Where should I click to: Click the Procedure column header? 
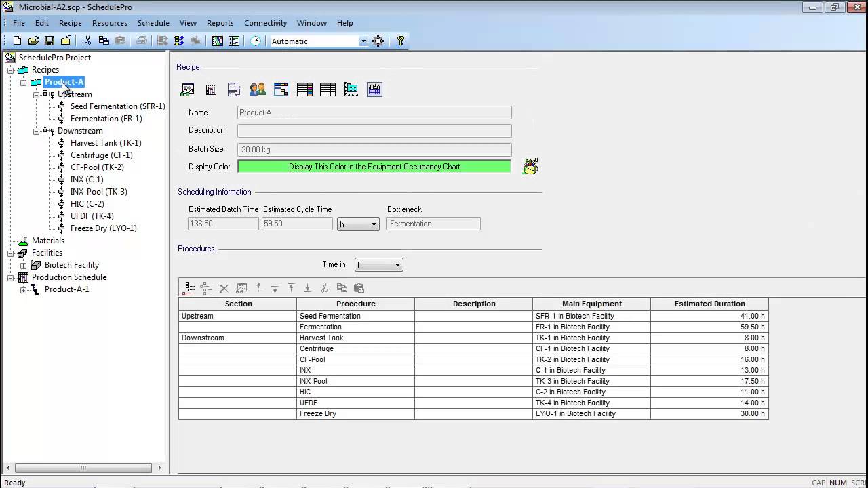tap(355, 304)
